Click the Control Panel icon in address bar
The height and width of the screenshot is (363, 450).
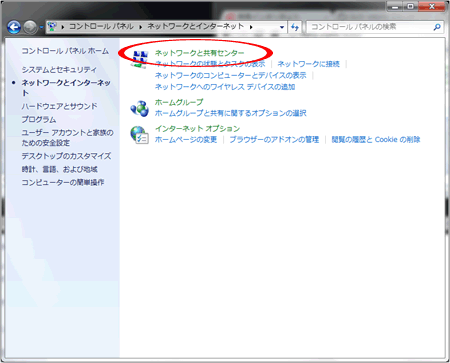tap(52, 27)
